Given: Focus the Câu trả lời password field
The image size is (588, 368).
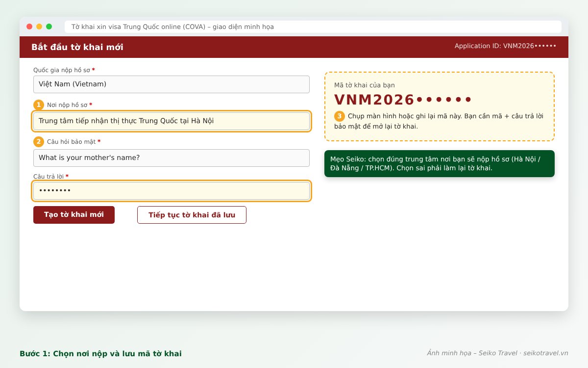Looking at the screenshot, I should [171, 191].
